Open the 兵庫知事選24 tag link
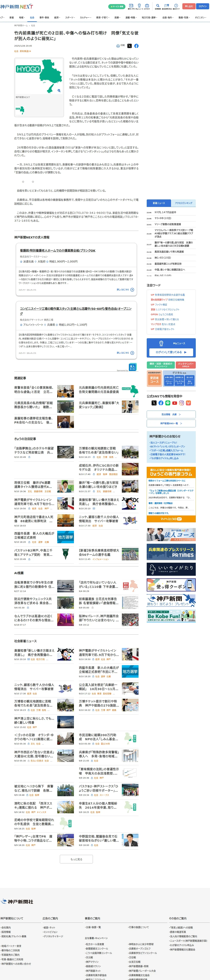 tap(26, 51)
